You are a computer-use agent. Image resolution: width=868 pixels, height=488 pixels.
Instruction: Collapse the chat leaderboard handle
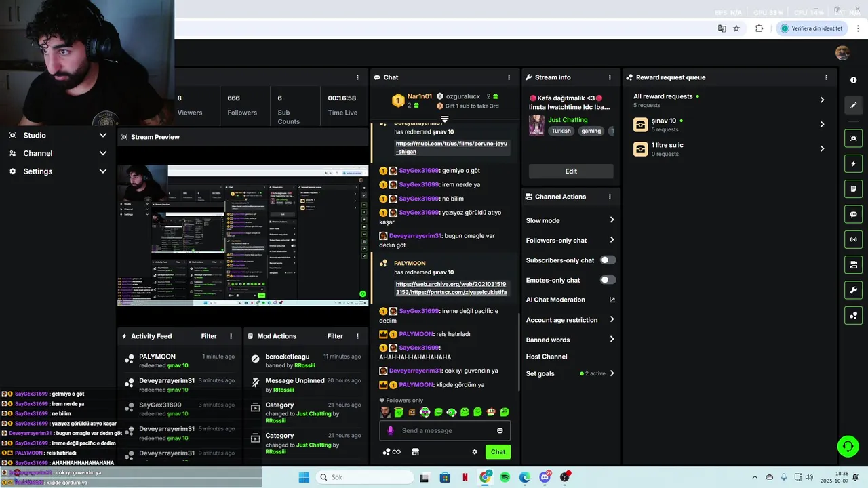click(x=445, y=119)
